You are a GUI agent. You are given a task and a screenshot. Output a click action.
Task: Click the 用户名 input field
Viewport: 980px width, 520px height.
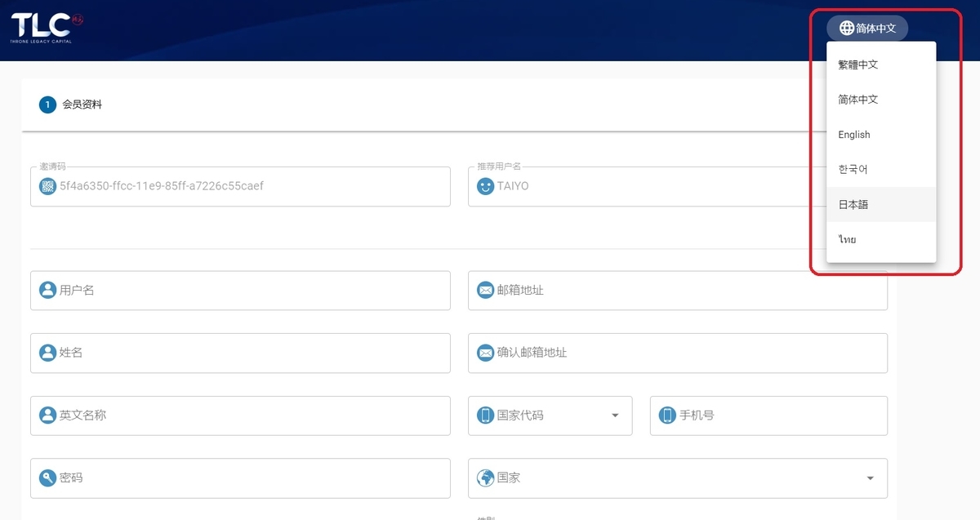tap(240, 291)
